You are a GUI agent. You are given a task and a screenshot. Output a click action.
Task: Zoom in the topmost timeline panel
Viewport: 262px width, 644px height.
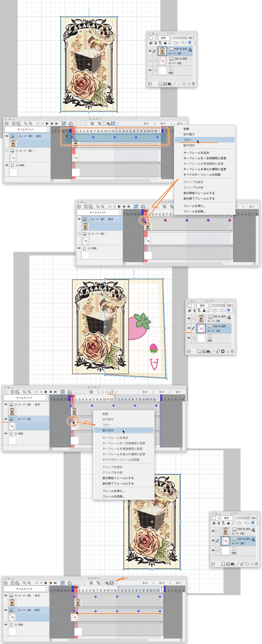pyautogui.click(x=30, y=124)
